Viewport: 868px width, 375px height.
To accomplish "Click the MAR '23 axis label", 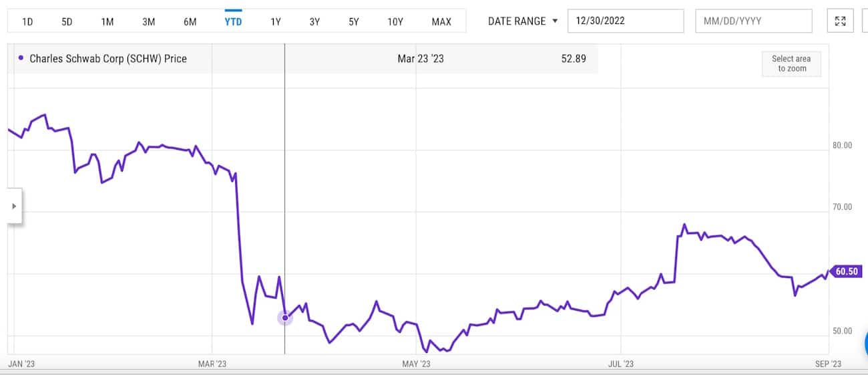I will click(212, 364).
